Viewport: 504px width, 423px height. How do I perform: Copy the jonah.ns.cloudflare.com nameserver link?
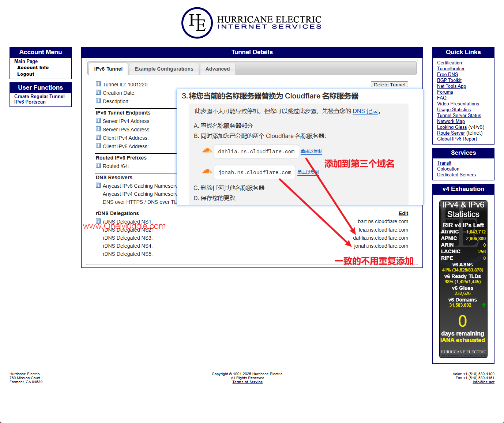308,172
